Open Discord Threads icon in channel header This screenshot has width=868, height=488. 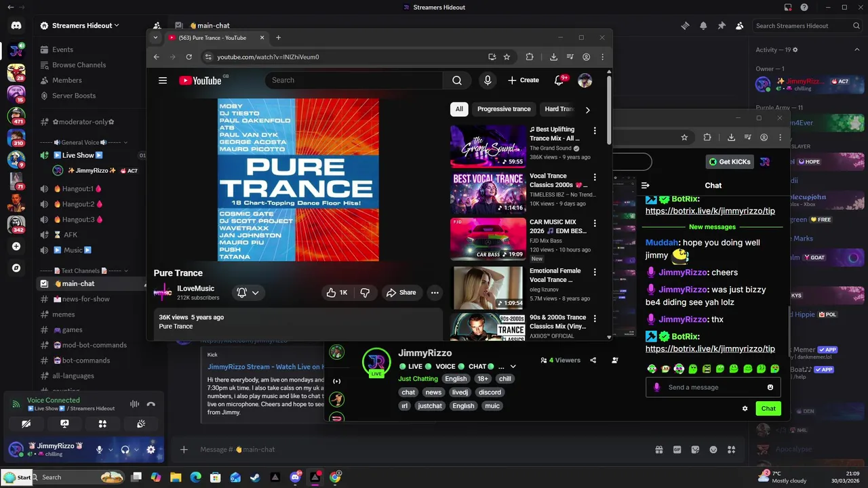pos(686,26)
